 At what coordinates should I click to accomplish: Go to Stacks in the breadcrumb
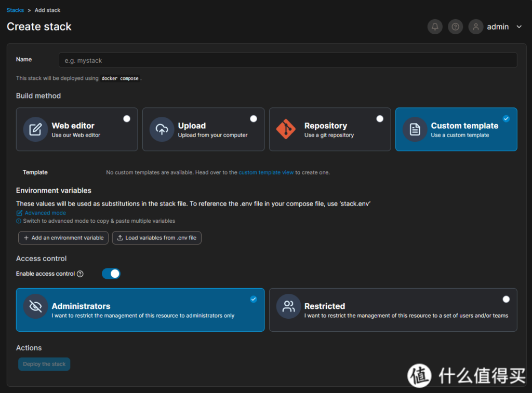point(15,10)
